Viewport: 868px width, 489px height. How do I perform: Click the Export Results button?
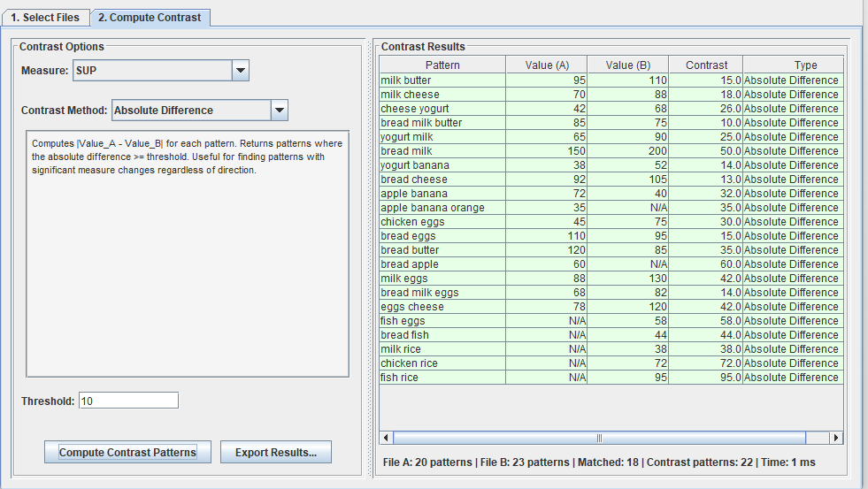[275, 452]
